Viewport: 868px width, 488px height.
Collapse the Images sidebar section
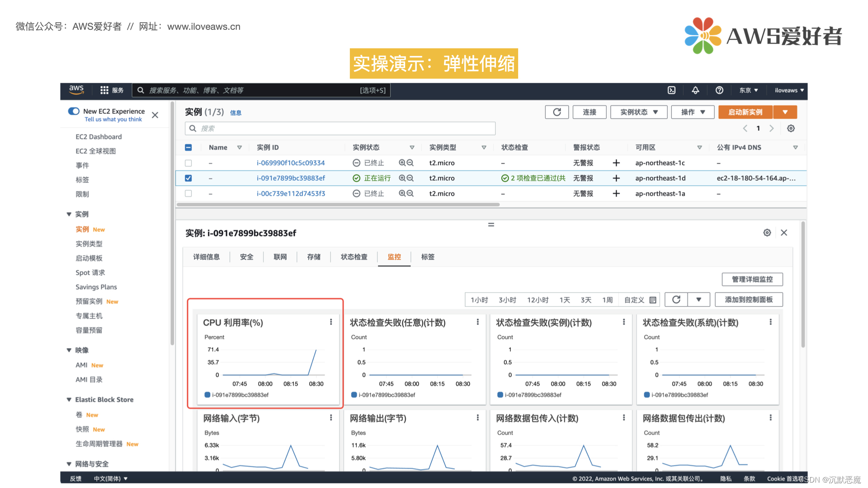click(x=69, y=350)
